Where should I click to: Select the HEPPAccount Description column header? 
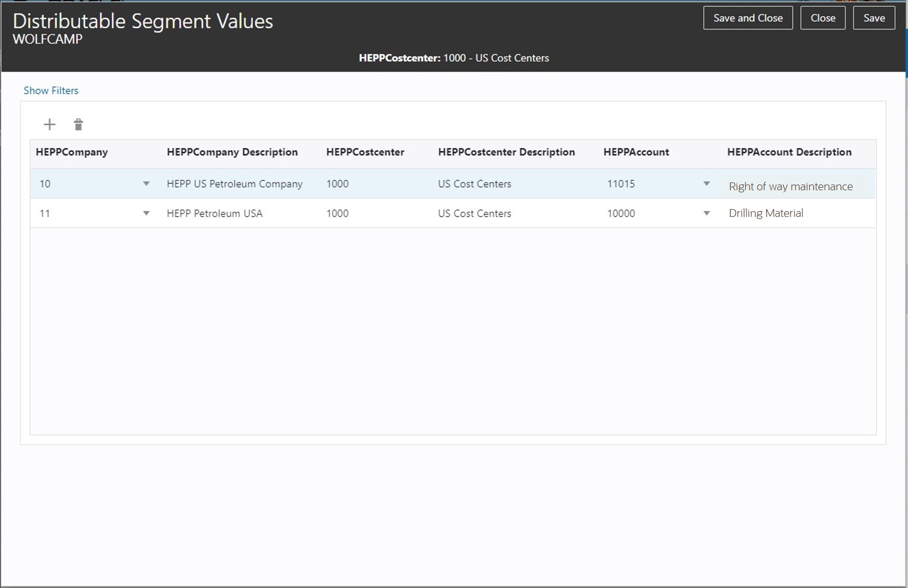(x=789, y=152)
